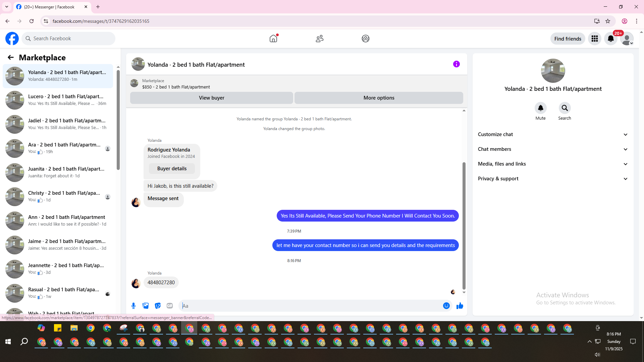Click the Find friends button

(x=568, y=39)
